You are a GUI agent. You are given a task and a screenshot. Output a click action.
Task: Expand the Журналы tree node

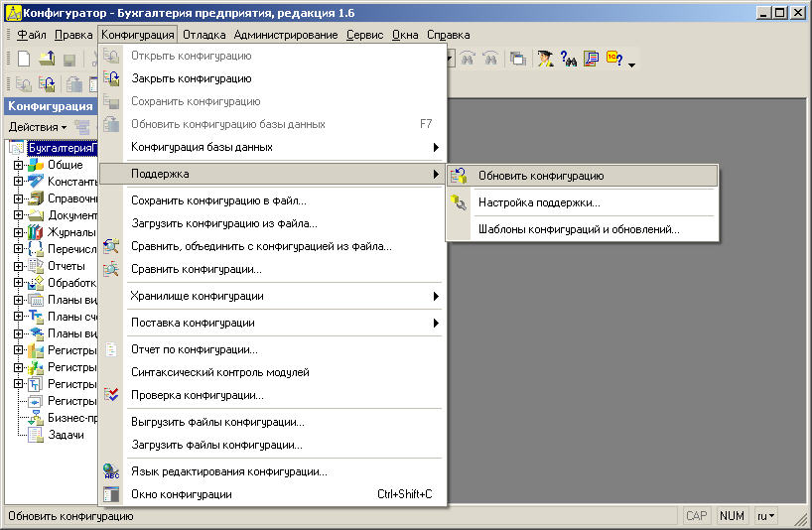click(18, 232)
